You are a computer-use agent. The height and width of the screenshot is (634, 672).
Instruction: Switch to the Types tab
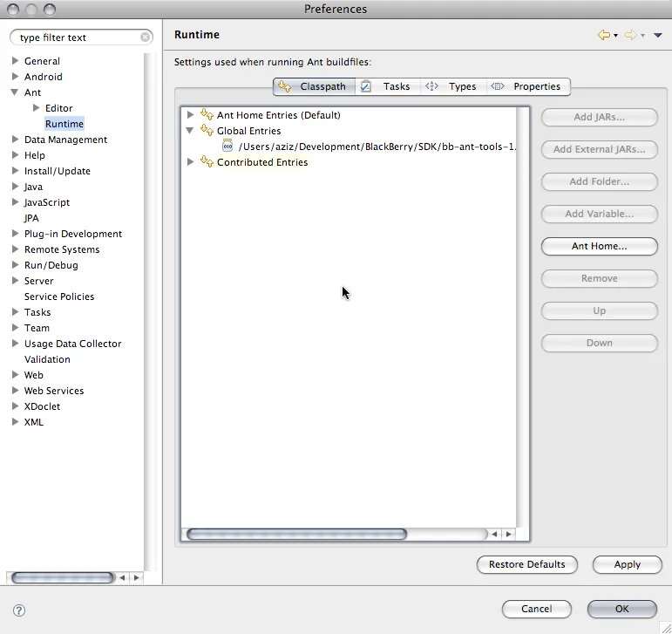pyautogui.click(x=453, y=86)
